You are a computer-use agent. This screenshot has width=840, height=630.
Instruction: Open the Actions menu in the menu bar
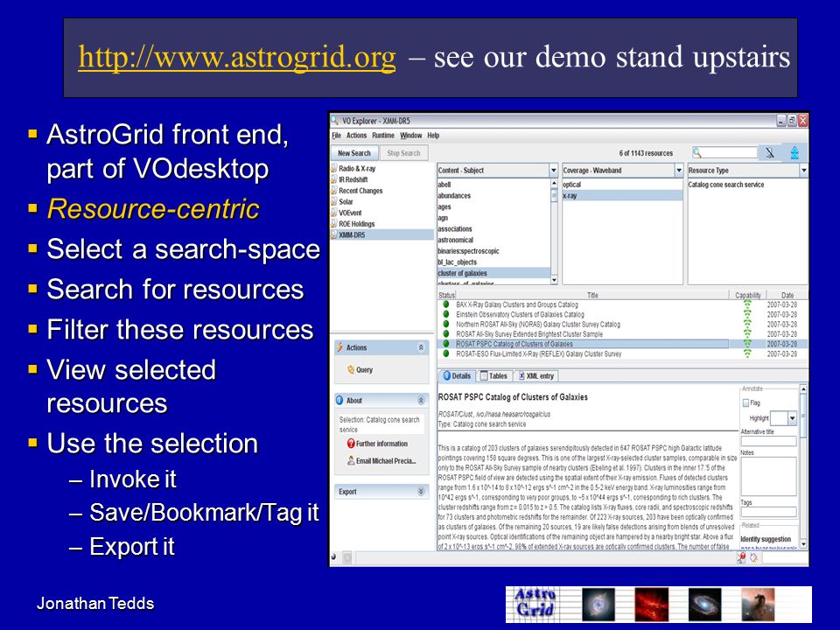click(x=356, y=136)
